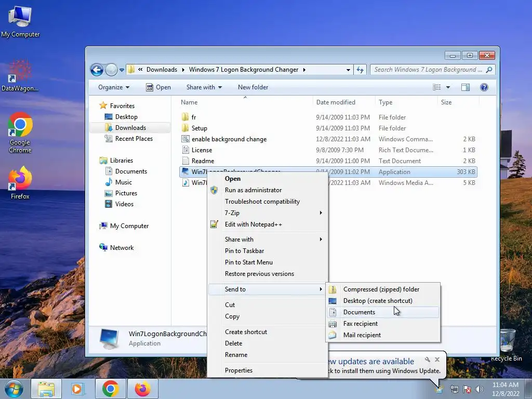Open the recent pages dropdown arrow
The width and height of the screenshot is (532, 399).
tap(122, 70)
